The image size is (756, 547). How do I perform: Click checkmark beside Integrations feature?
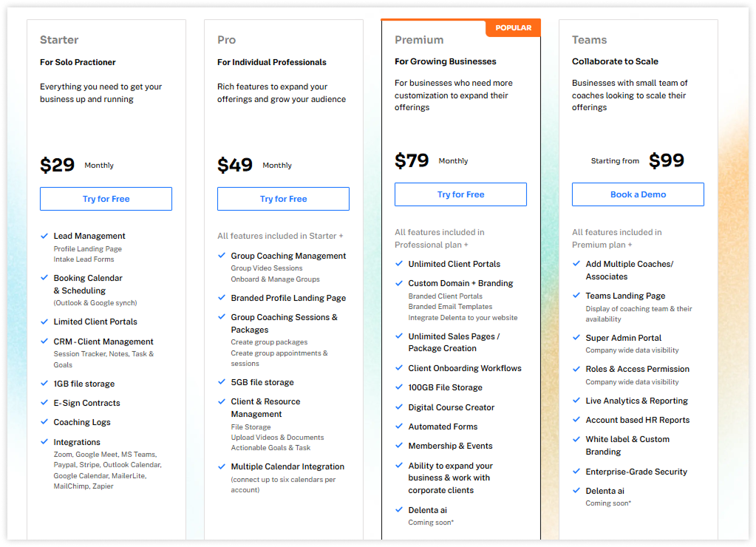click(44, 441)
